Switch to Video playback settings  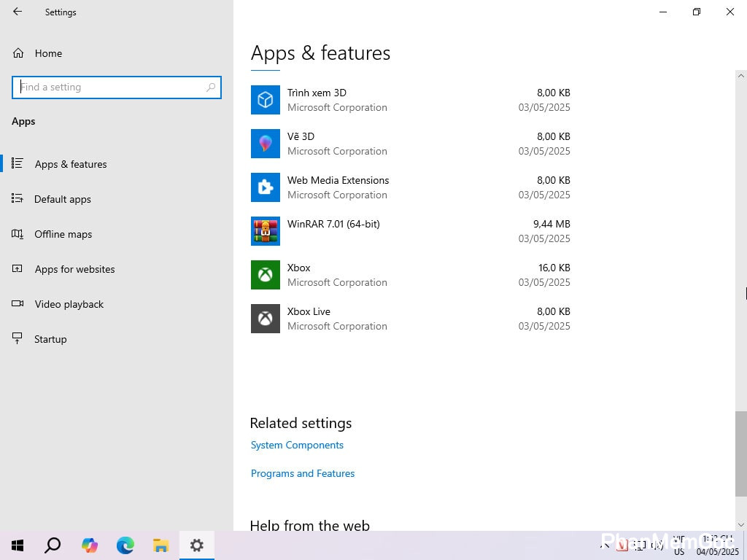tap(69, 304)
